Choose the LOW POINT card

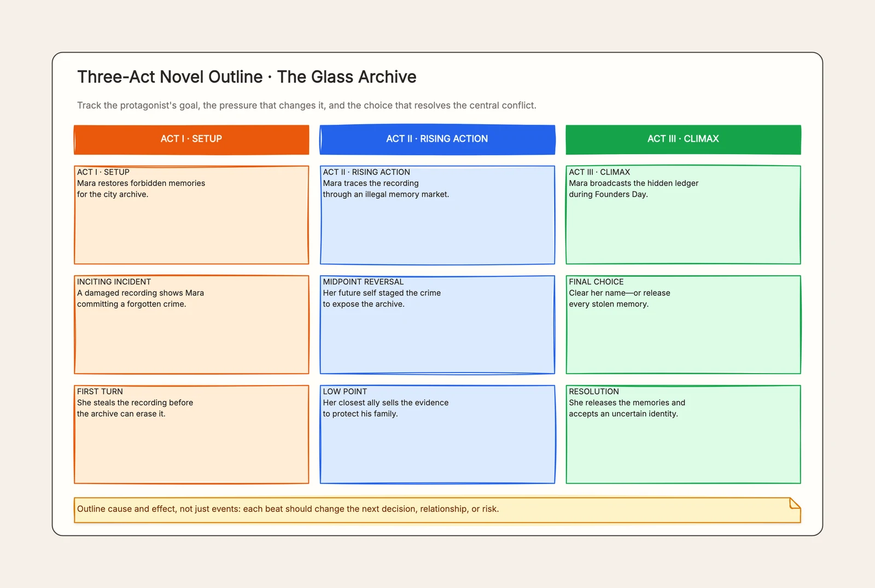[437, 434]
